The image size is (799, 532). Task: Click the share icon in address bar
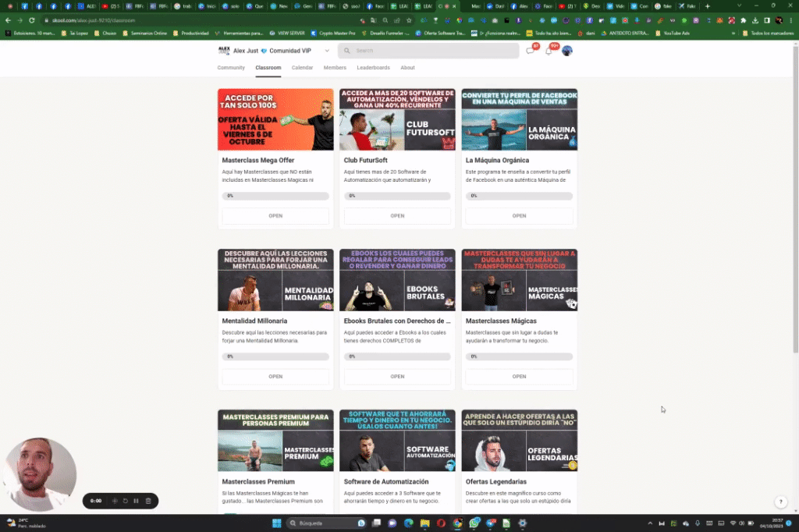coord(397,20)
